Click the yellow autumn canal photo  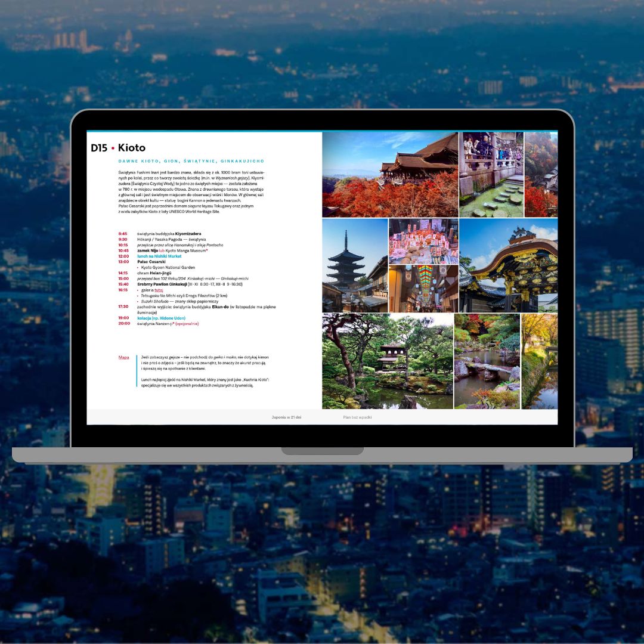point(540,361)
